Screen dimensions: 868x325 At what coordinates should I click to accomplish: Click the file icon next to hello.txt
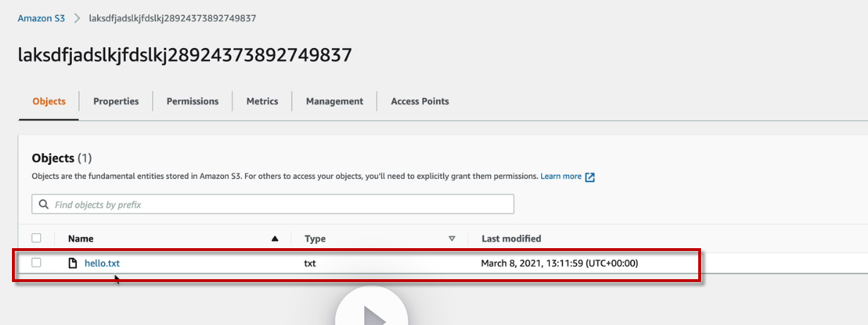(x=73, y=264)
